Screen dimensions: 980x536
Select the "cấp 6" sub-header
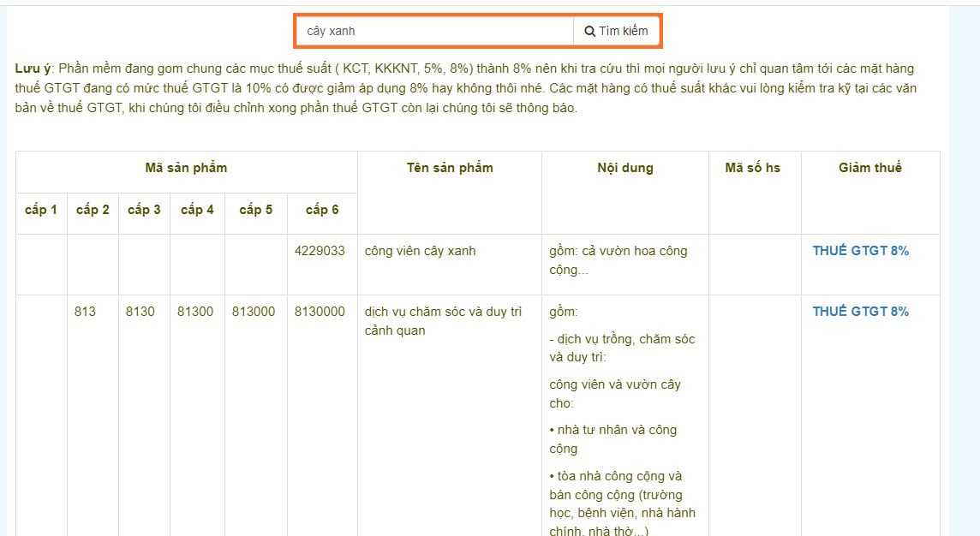322,210
